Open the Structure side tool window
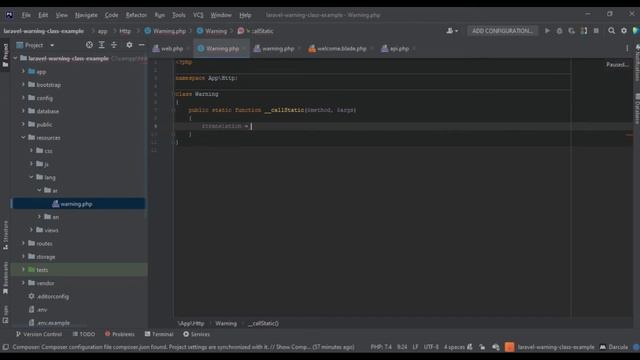This screenshot has height=360, width=640. (5, 236)
